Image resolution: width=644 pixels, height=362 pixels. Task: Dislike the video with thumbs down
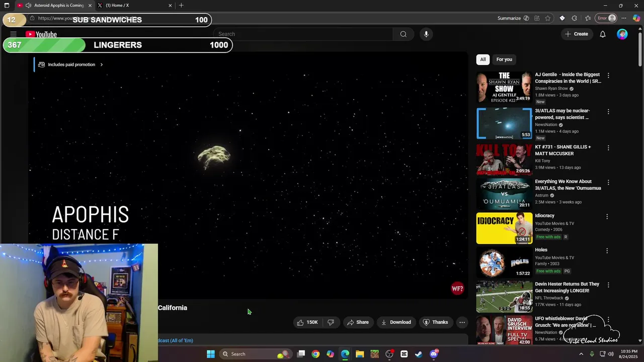click(x=331, y=322)
